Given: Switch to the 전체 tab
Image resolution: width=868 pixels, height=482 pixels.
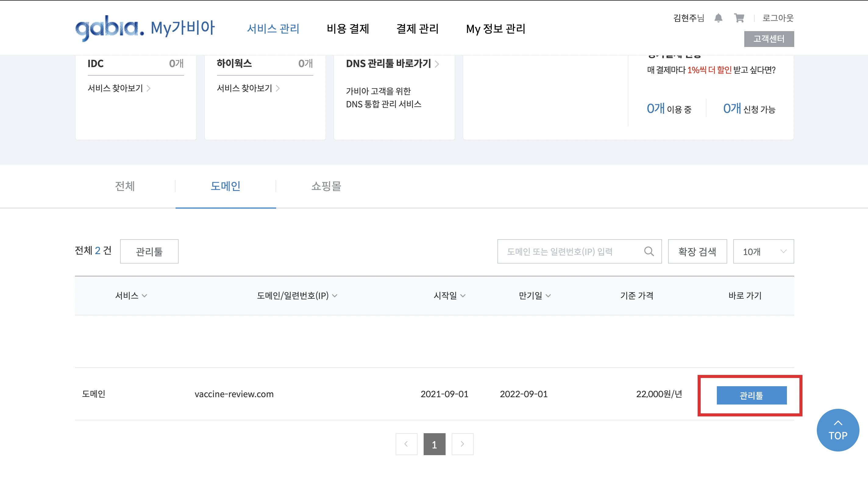Looking at the screenshot, I should click(125, 186).
